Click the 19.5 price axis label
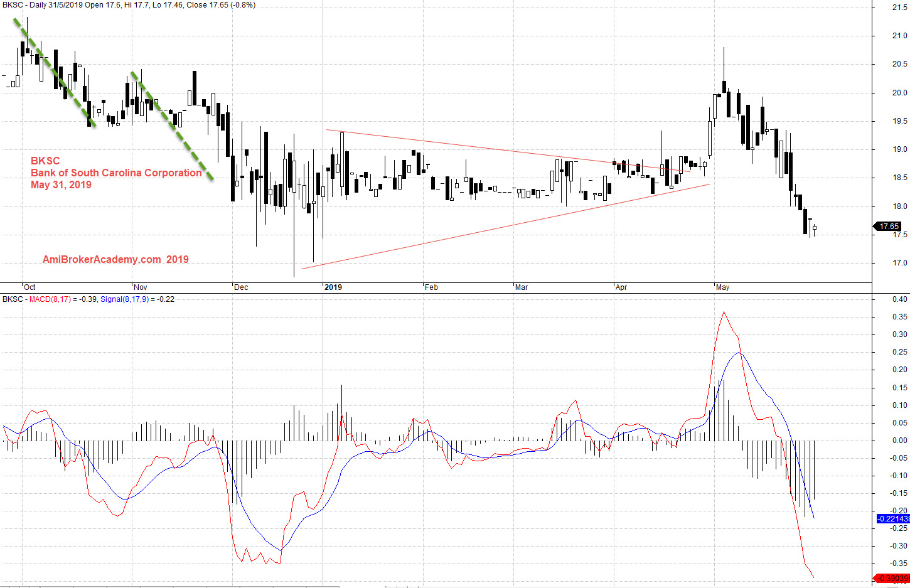 coord(899,121)
